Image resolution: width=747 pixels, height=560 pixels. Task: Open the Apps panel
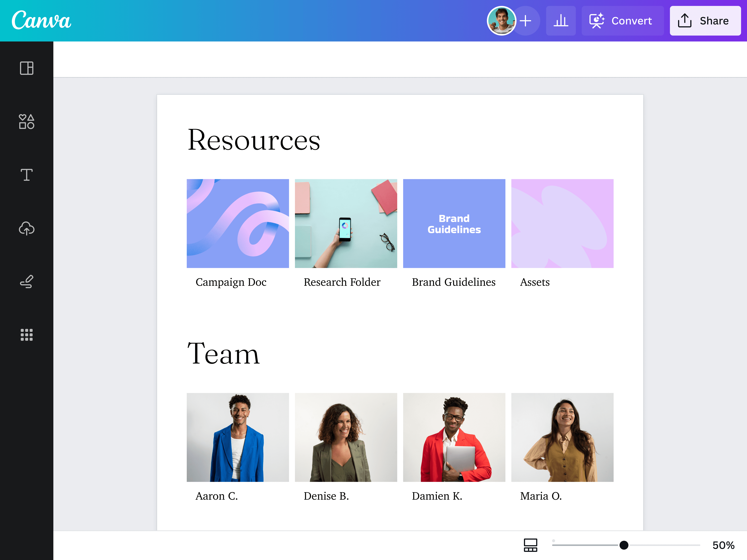tap(27, 335)
